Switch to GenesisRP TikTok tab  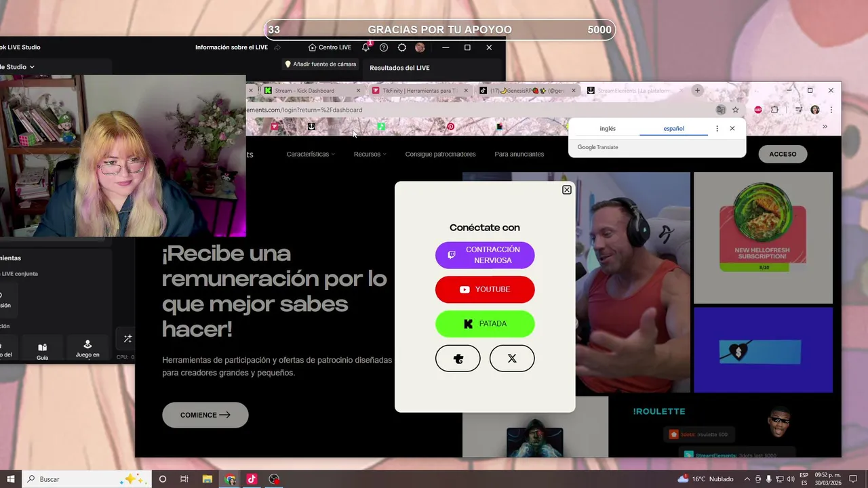point(527,90)
